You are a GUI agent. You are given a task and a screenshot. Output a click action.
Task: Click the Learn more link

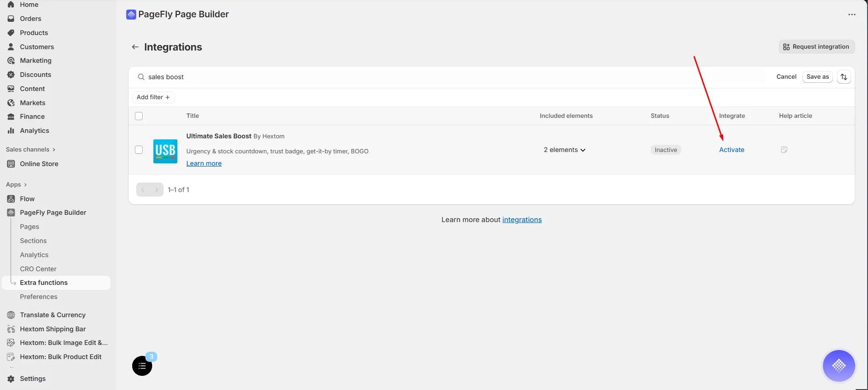[204, 163]
